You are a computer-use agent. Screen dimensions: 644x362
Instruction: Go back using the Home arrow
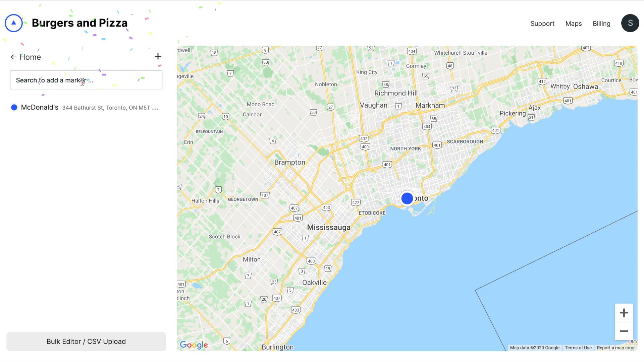13,57
